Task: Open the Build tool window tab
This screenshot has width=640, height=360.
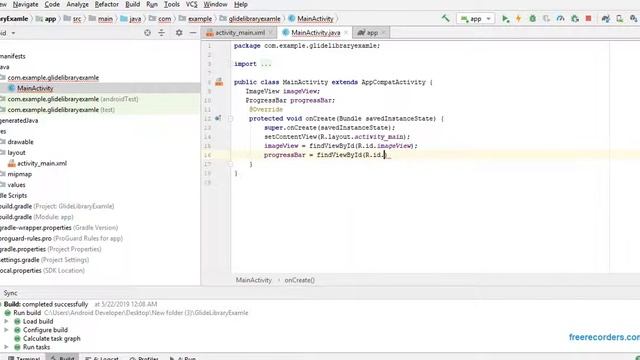Action: [63, 357]
